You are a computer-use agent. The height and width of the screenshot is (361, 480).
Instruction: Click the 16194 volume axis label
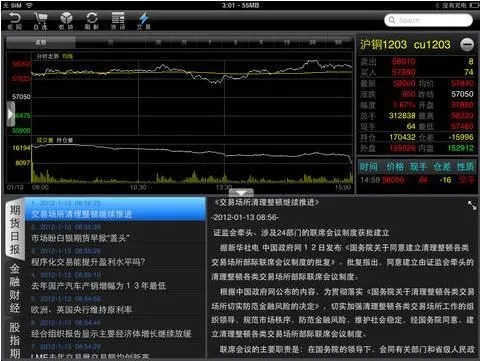click(x=21, y=148)
